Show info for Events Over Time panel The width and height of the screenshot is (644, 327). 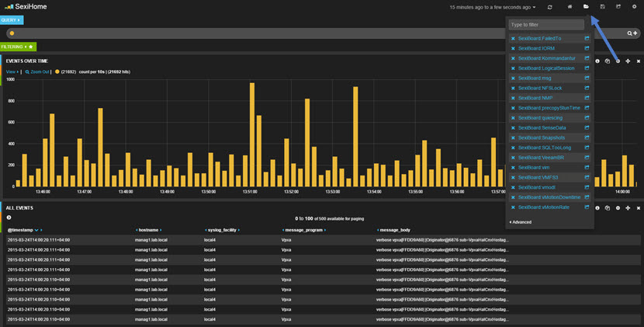[597, 61]
